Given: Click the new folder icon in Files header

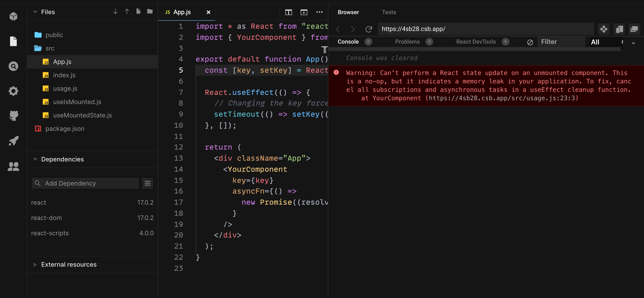Looking at the screenshot, I should [150, 11].
